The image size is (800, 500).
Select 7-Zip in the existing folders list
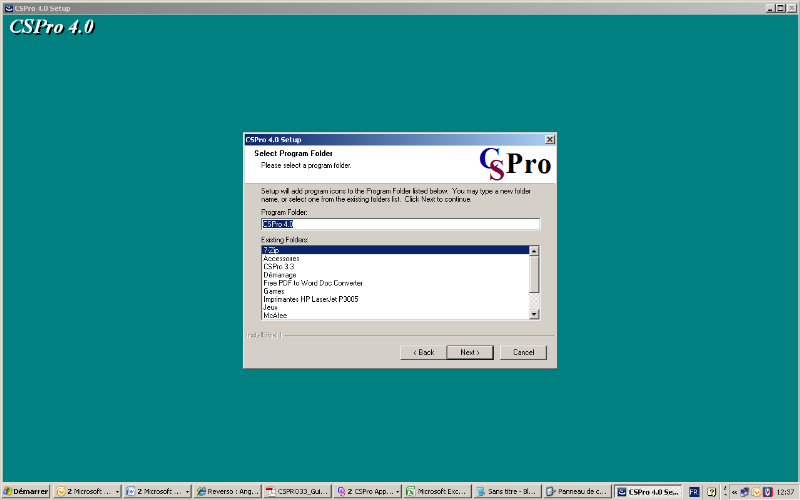click(x=396, y=250)
